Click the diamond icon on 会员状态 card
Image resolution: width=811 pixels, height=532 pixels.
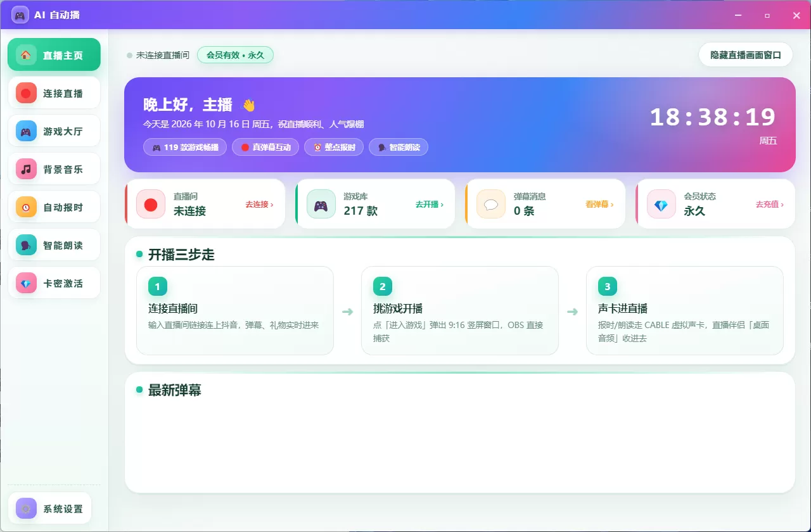pyautogui.click(x=661, y=204)
